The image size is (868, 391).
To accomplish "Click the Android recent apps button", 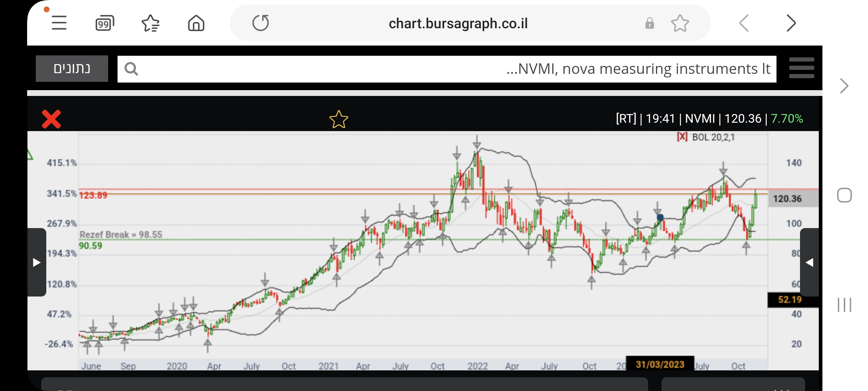I will click(x=844, y=304).
